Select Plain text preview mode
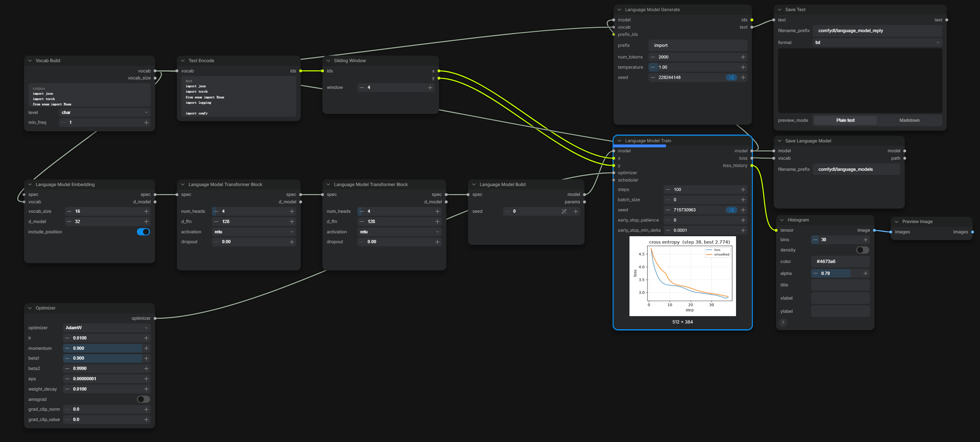 tap(845, 120)
